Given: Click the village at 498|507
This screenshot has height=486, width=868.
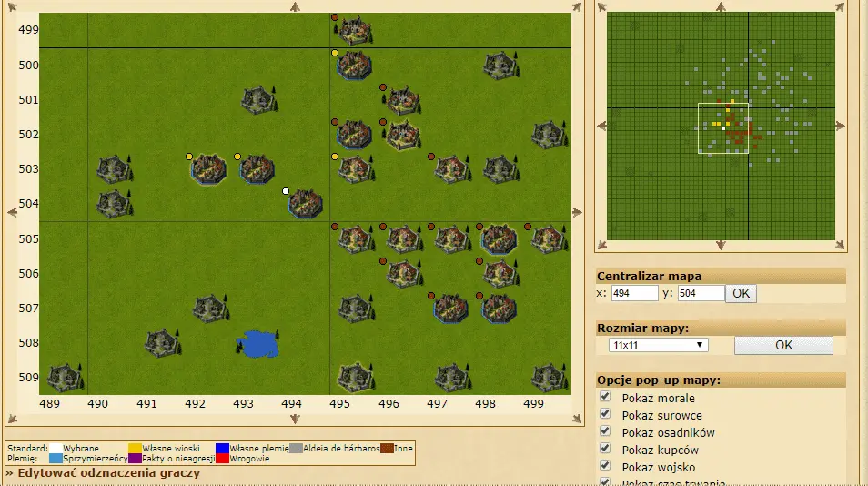Looking at the screenshot, I should point(499,309).
